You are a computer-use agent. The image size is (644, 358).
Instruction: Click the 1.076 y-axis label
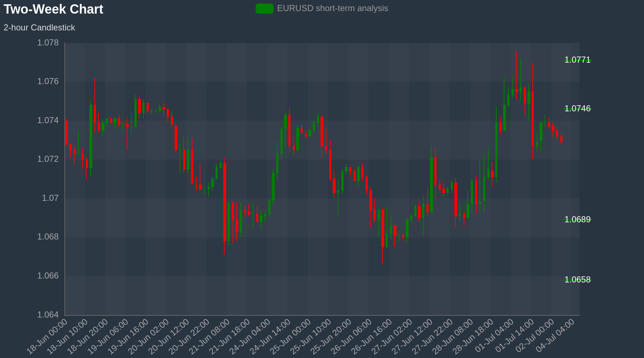click(48, 82)
